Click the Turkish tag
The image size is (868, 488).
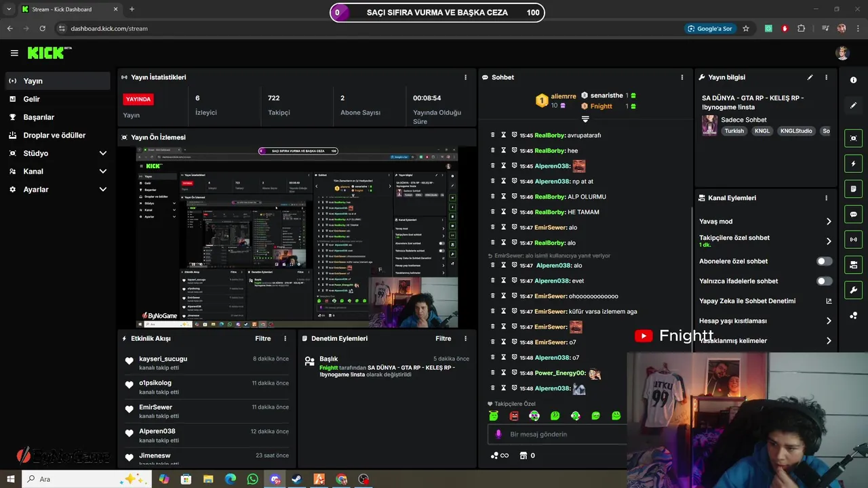pos(734,131)
